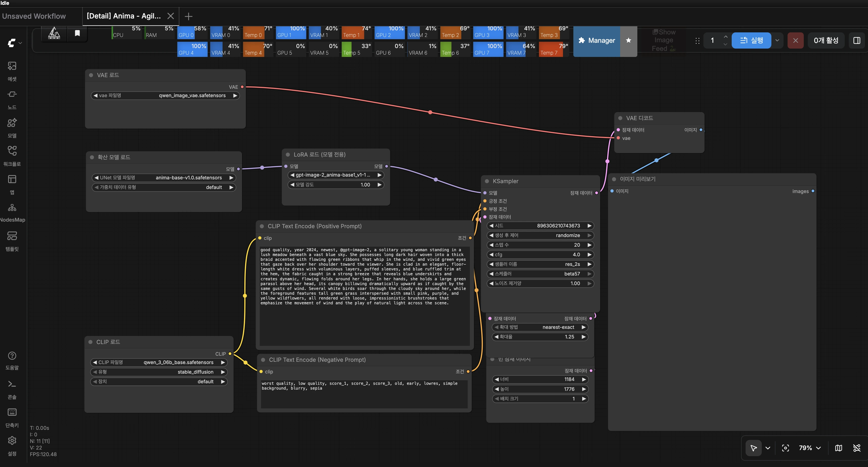The width and height of the screenshot is (868, 467).
Task: Open 설정 settings with the gear icon
Action: (12, 446)
